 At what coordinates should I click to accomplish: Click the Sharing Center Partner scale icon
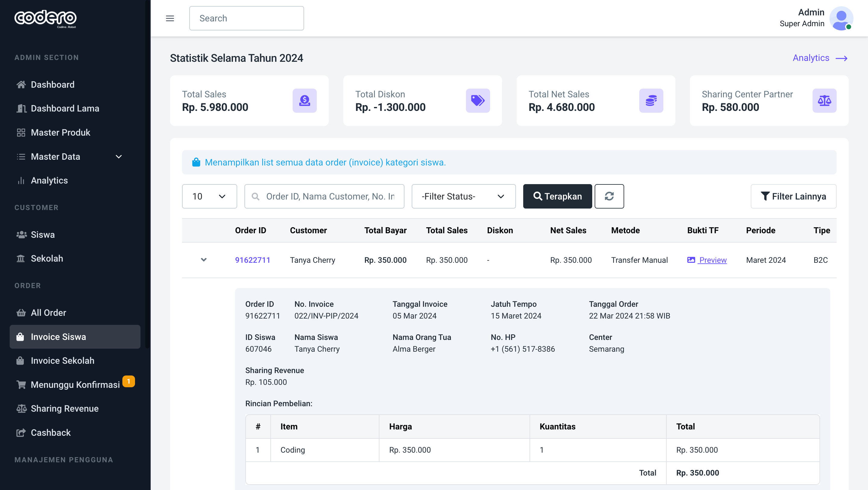(x=824, y=100)
